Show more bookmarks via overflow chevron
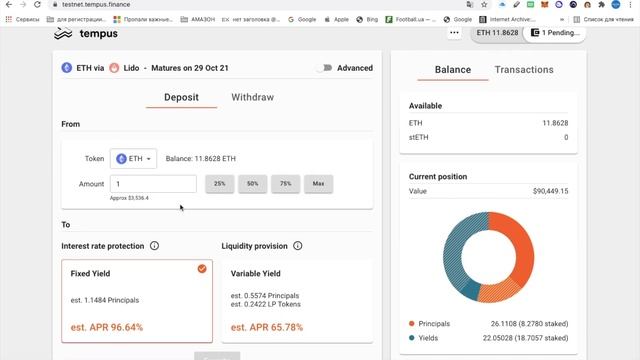This screenshot has height=360, width=640. tap(562, 19)
